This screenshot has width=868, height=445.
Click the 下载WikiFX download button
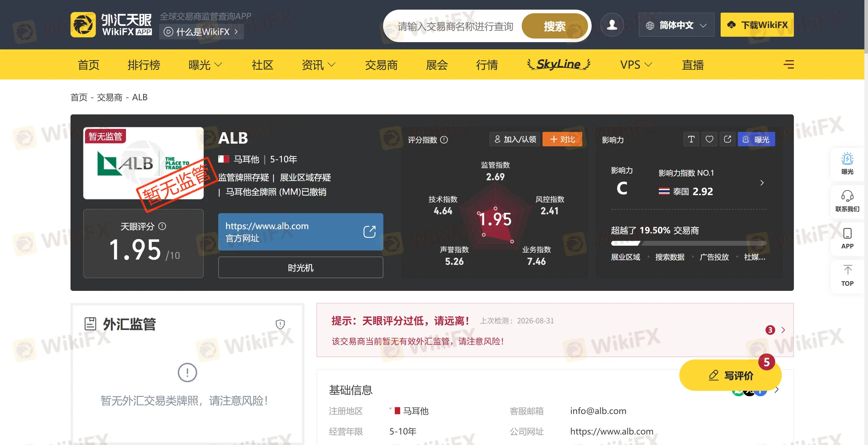pyautogui.click(x=757, y=25)
